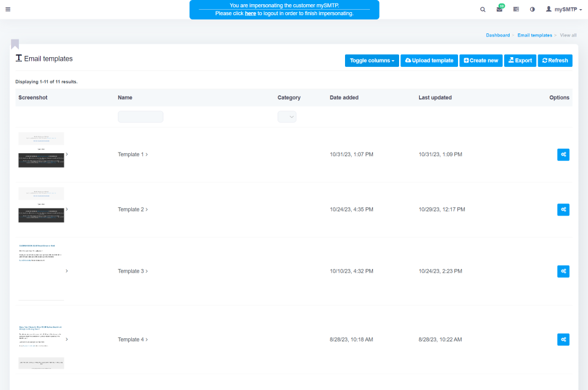
Task: Click the Refresh button
Action: point(555,60)
